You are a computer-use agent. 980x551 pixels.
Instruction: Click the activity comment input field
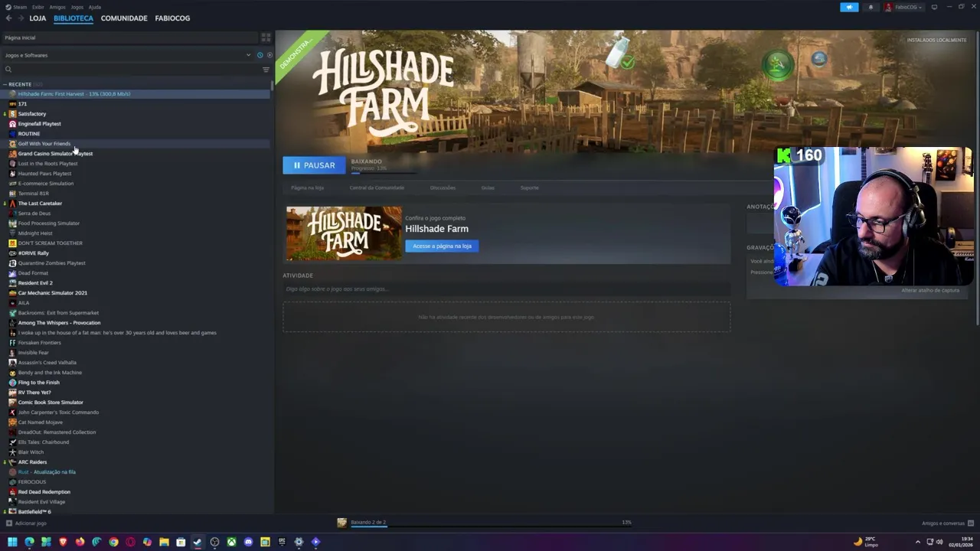tap(506, 289)
